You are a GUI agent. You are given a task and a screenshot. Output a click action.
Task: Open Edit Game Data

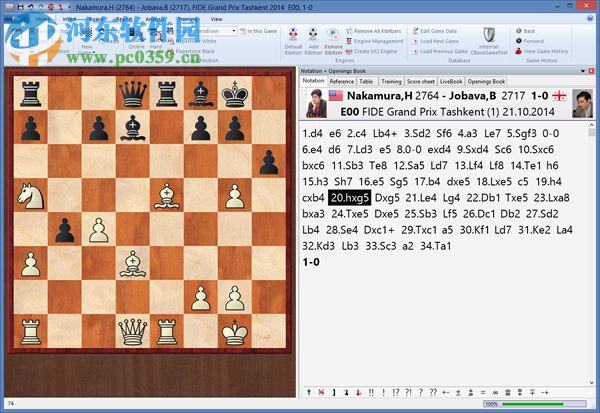435,31
